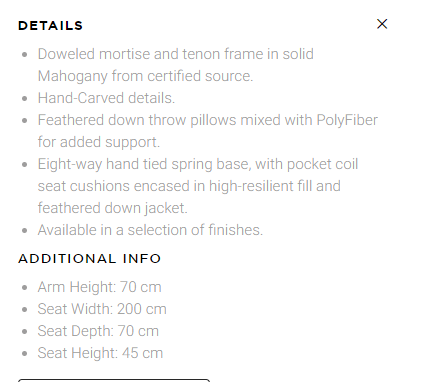The image size is (436, 382).
Task: Click the bullet point before Hand-Carved details
Action: coord(24,99)
